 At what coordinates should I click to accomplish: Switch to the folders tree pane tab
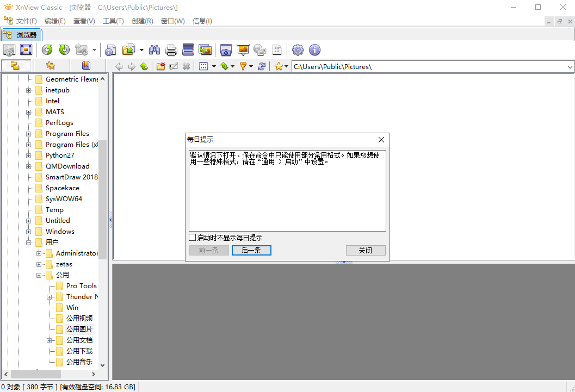(16, 66)
